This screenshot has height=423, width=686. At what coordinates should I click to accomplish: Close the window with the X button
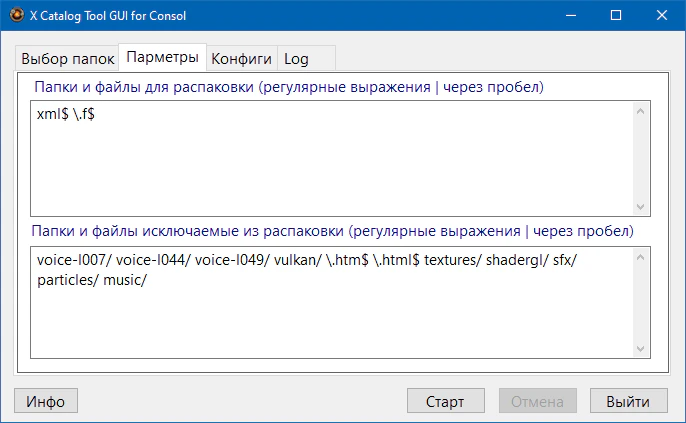(x=661, y=16)
